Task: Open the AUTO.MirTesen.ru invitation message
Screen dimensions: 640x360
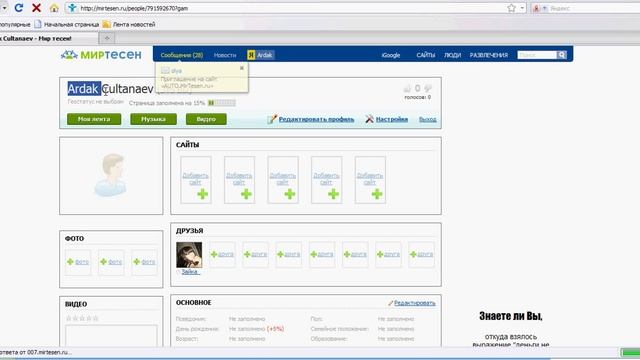Action: (x=189, y=82)
